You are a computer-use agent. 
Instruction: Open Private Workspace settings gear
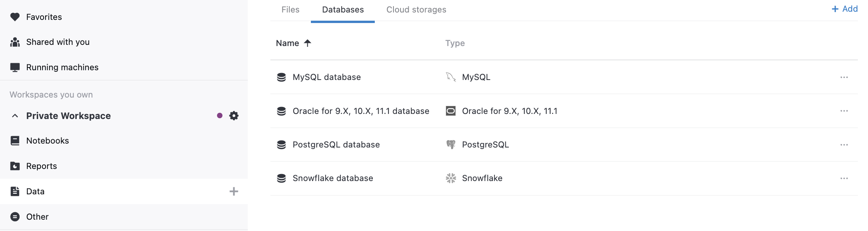[233, 115]
